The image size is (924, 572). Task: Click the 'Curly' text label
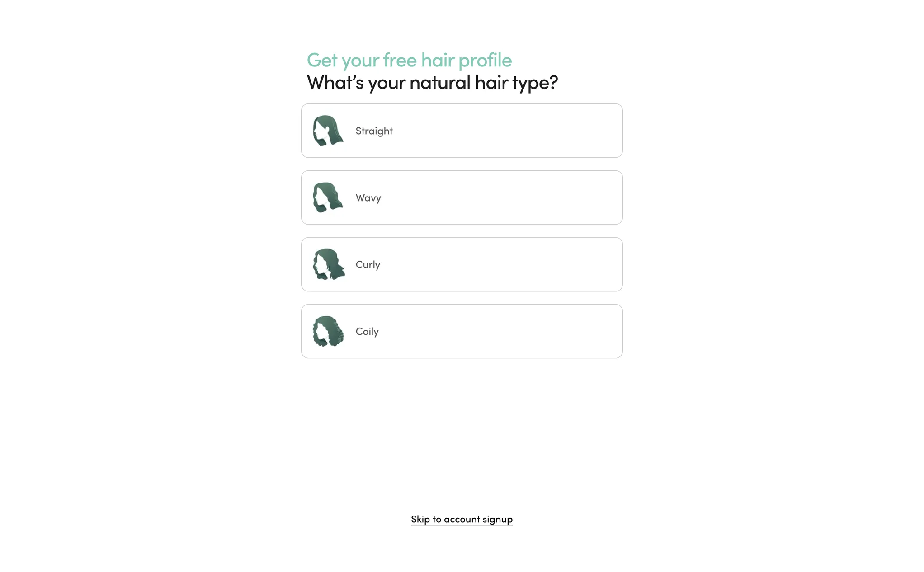368,265
